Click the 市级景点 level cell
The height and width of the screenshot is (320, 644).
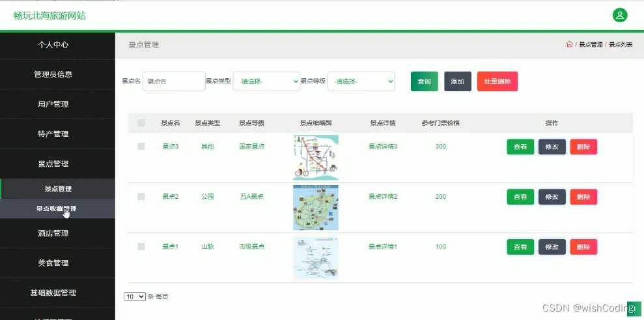tap(252, 247)
